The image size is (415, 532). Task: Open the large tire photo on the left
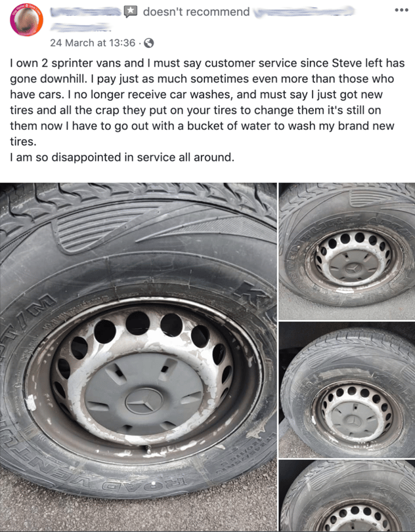138,357
